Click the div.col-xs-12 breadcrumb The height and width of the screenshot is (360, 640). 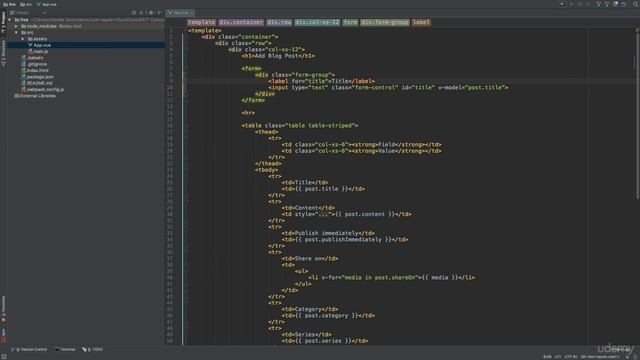pyautogui.click(x=317, y=22)
